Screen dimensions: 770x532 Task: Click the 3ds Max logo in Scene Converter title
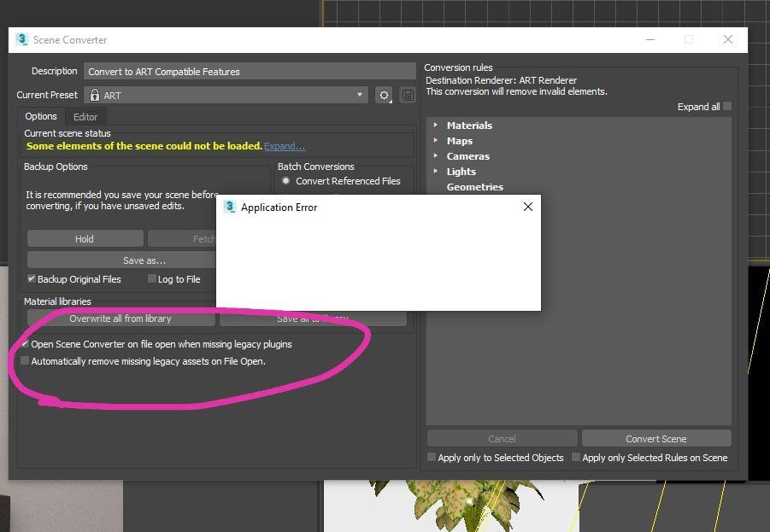pyautogui.click(x=21, y=39)
